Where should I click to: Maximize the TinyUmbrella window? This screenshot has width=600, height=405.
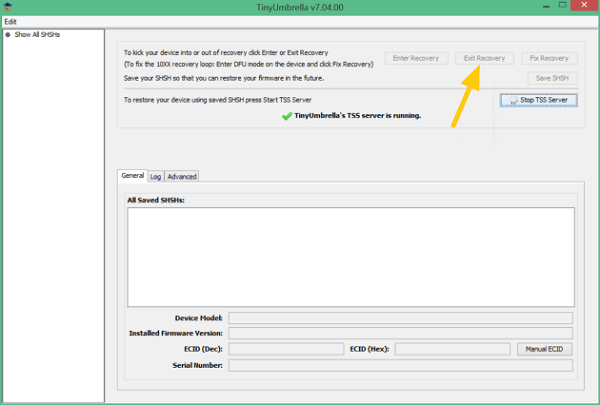point(562,5)
